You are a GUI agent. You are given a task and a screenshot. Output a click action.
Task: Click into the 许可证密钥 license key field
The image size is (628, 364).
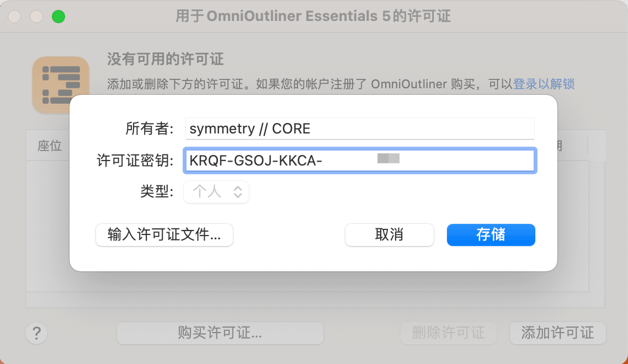click(x=360, y=160)
